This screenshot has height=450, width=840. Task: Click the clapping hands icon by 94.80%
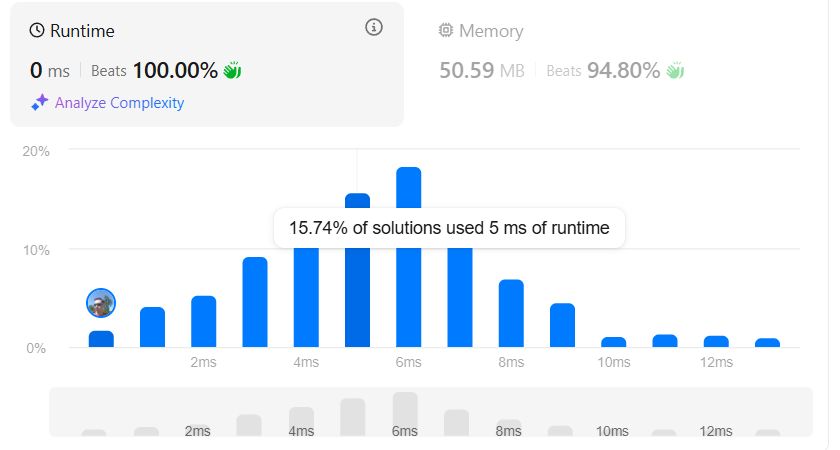[675, 70]
